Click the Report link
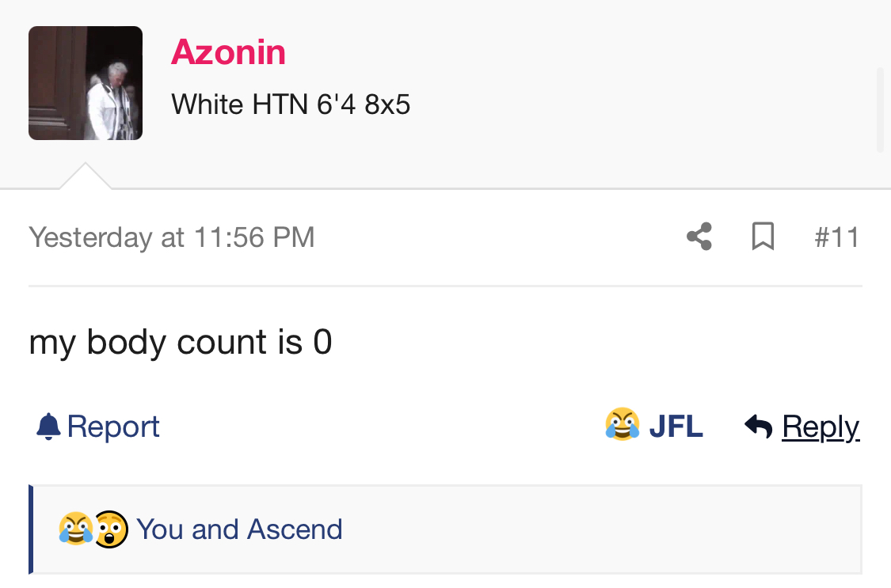Image resolution: width=891 pixels, height=588 pixels. (x=113, y=427)
